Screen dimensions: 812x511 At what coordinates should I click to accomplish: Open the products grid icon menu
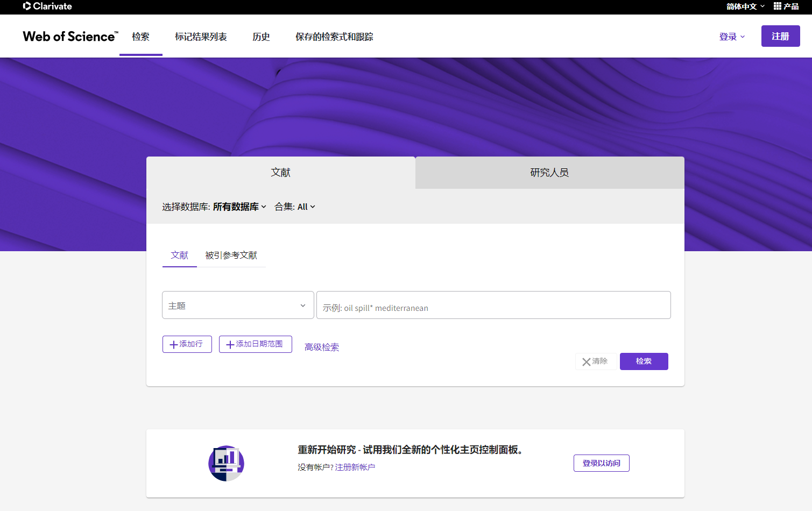click(786, 6)
